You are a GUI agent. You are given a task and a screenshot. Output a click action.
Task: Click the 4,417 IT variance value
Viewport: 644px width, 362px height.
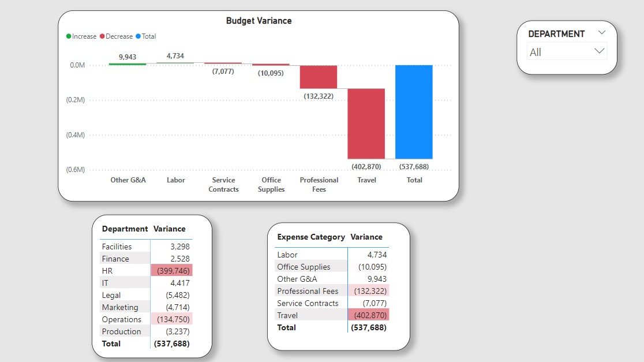pyautogui.click(x=180, y=283)
